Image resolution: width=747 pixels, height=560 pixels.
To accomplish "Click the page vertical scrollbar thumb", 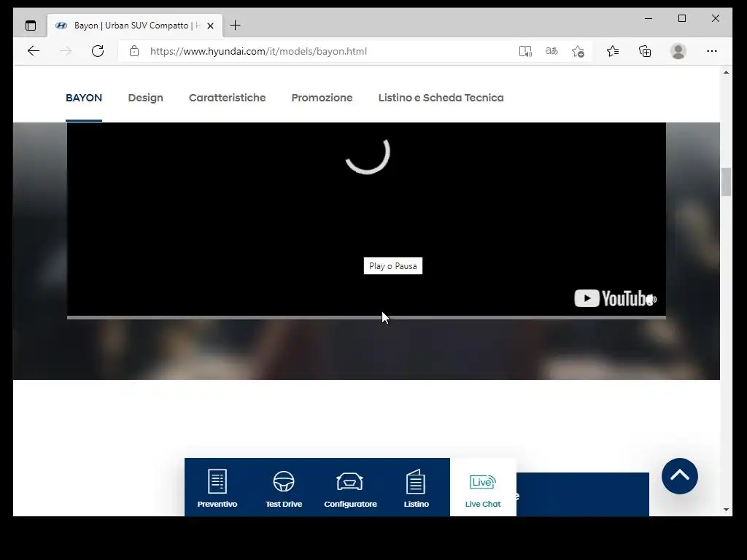I will coord(726,182).
